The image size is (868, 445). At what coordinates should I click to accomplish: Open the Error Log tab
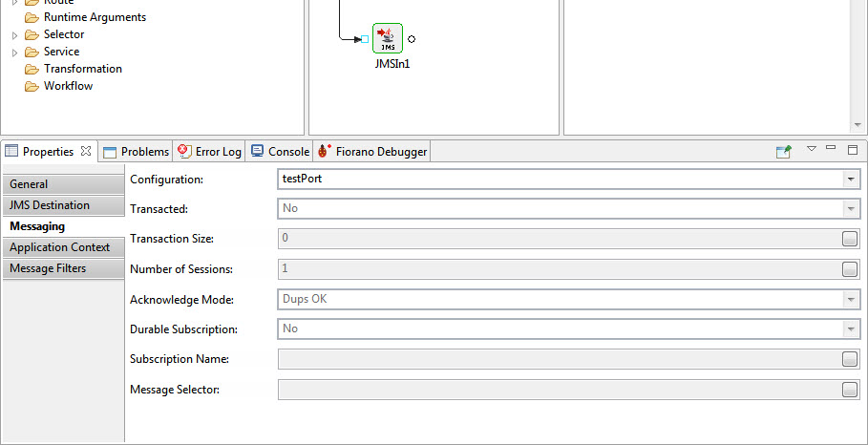point(209,152)
